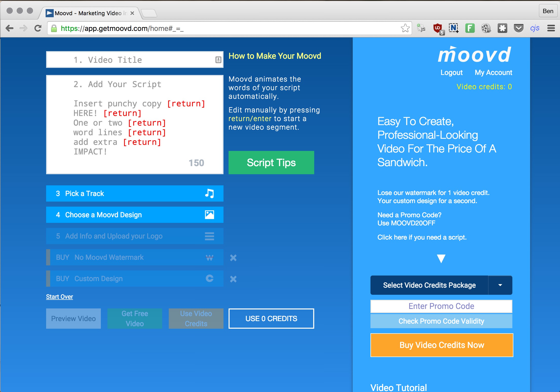Click the orange Buy Video Credits Now button
This screenshot has height=392, width=560.
pyautogui.click(x=442, y=345)
